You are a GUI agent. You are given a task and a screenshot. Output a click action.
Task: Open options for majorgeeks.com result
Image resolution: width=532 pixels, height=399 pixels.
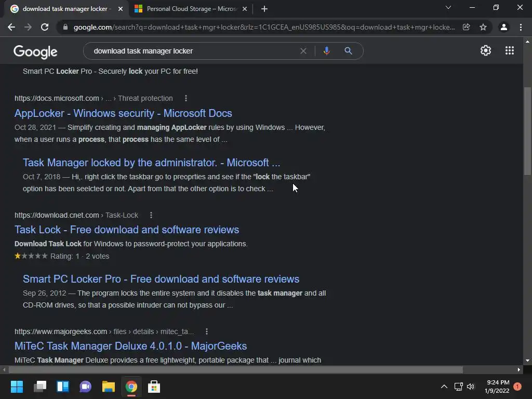pos(207,331)
